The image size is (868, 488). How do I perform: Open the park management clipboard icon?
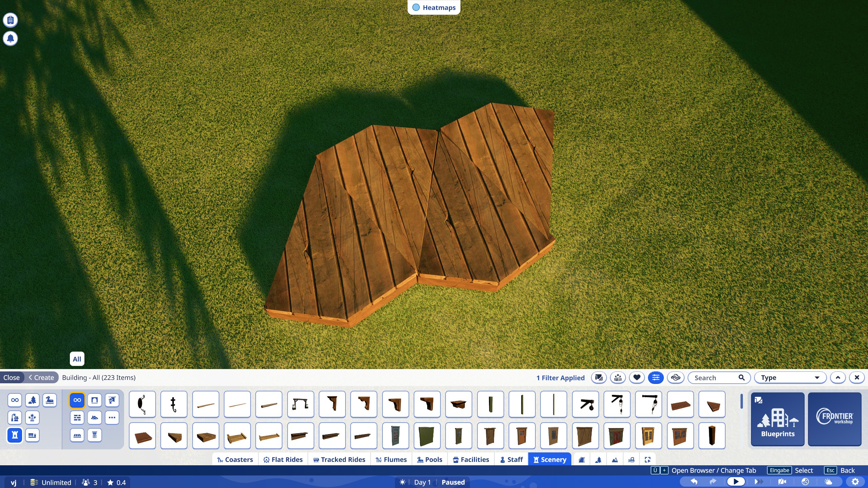click(11, 20)
